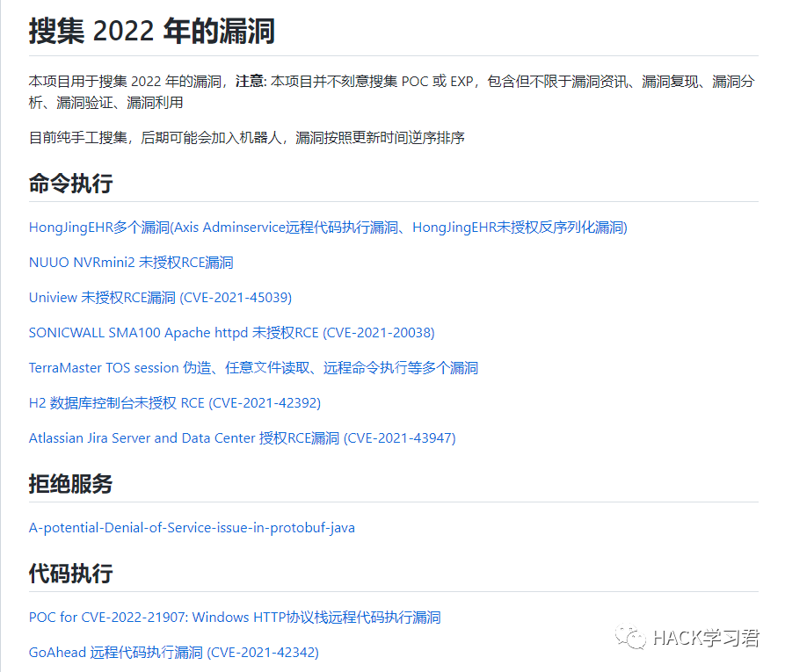This screenshot has height=672, width=785.
Task: Open H2 数据库控制台未授权 RCE link
Action: (x=175, y=403)
